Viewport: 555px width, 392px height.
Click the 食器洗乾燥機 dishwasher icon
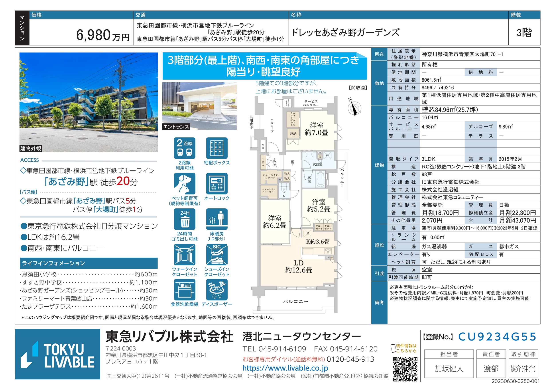click(x=184, y=290)
